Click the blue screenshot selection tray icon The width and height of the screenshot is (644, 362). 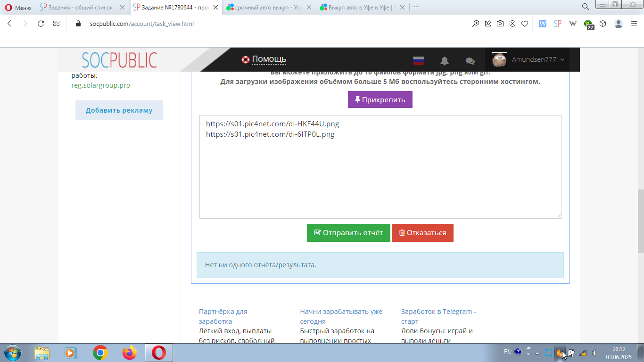point(548,353)
